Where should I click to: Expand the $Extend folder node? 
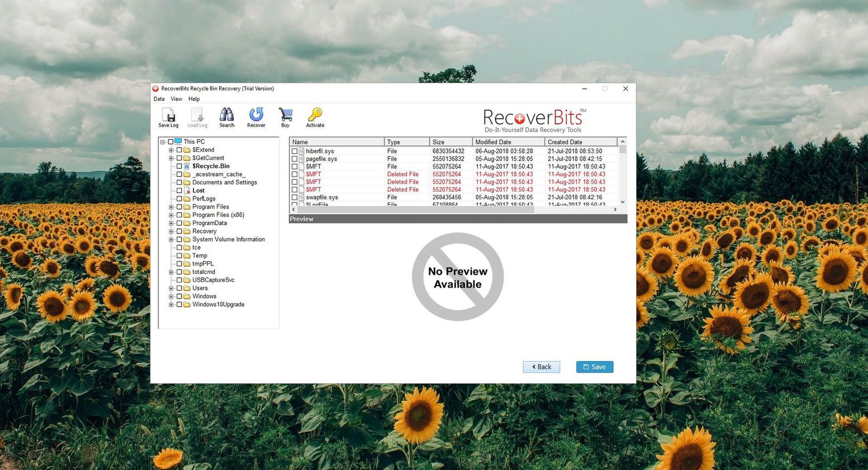click(x=171, y=150)
